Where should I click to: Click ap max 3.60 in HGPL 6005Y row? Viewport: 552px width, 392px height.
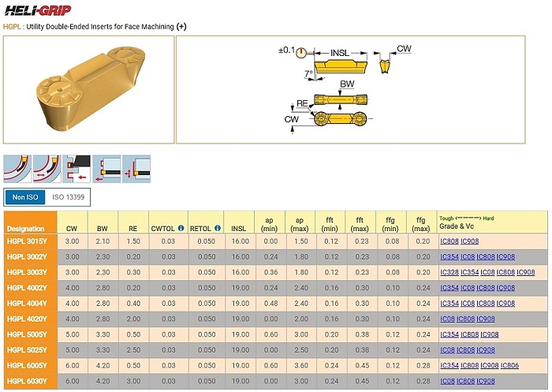pos(301,365)
